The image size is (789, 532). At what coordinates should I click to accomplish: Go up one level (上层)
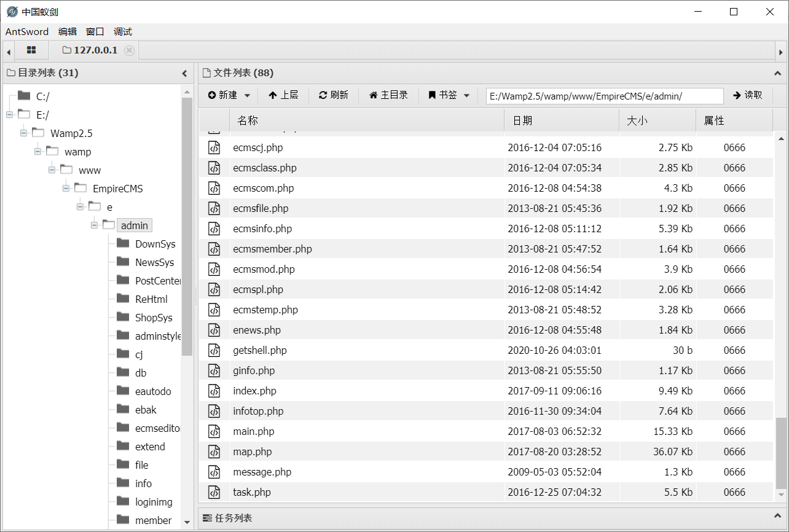coord(283,95)
